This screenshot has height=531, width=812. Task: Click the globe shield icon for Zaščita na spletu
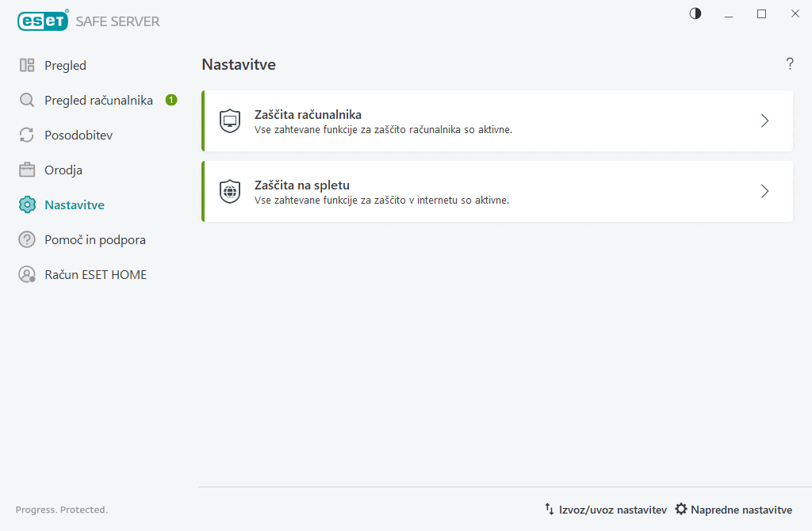tap(230, 192)
